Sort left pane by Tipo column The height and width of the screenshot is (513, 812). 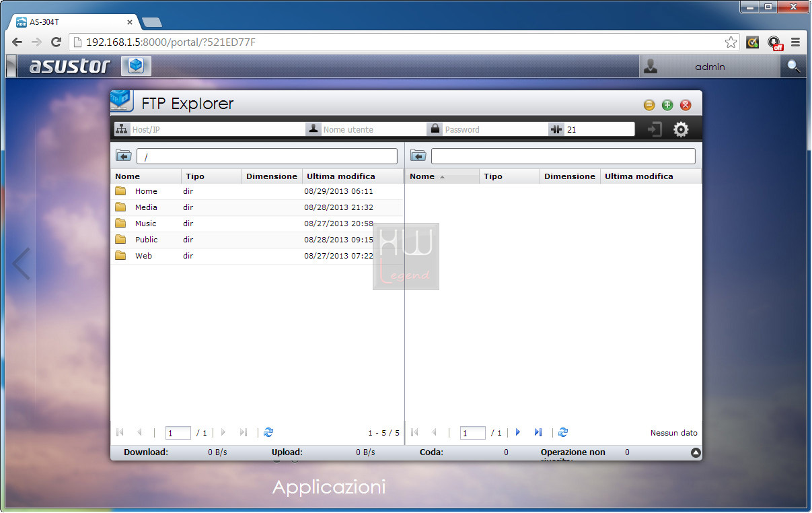click(x=212, y=176)
